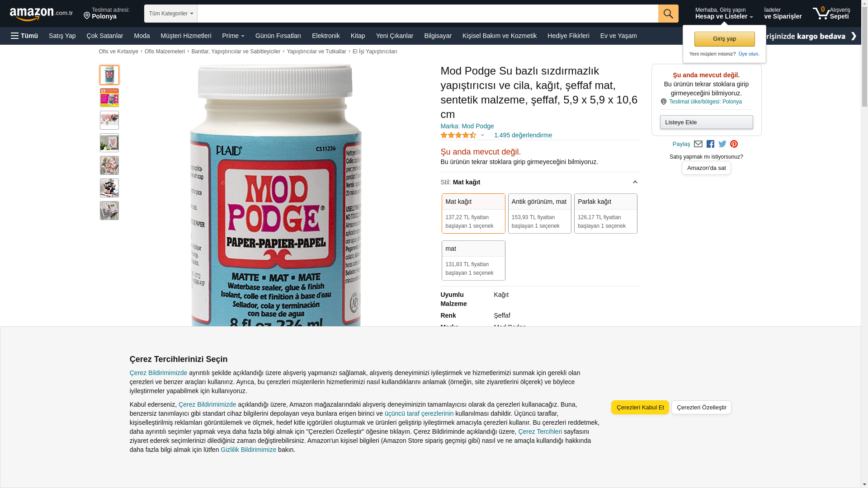Screen dimensions: 868x488
Task: Open the Kitap navigation item
Action: point(358,36)
